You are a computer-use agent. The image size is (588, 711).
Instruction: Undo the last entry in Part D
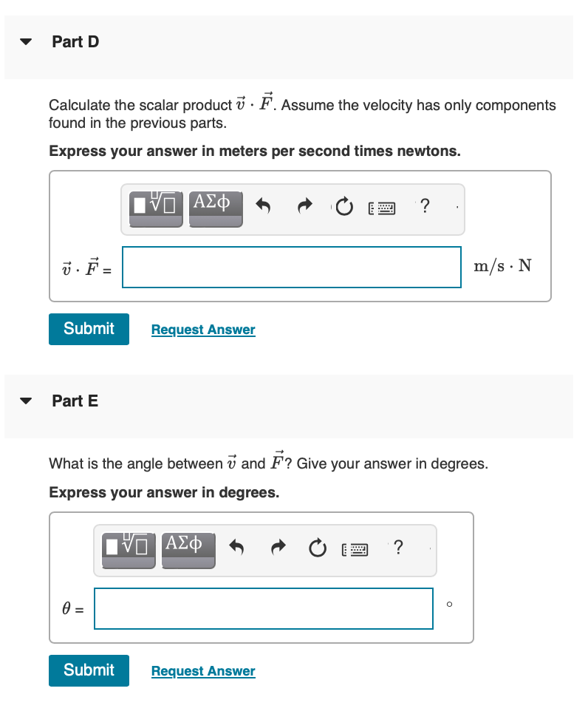[x=264, y=207]
